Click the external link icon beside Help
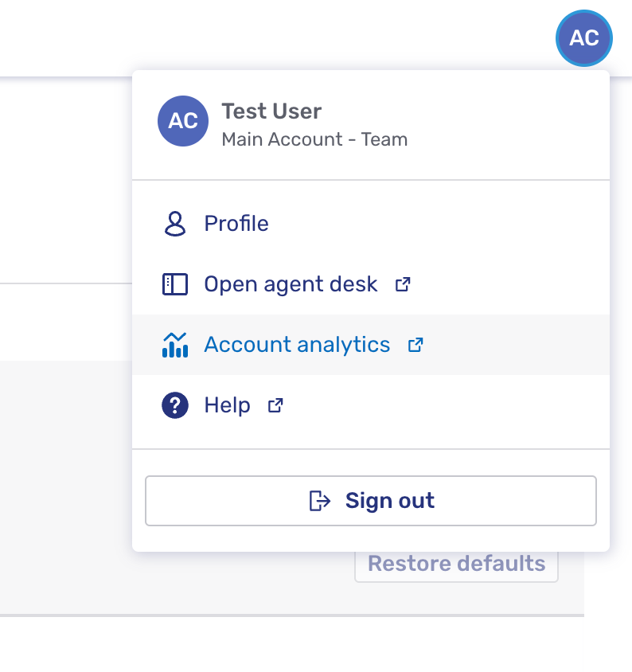The width and height of the screenshot is (632, 672). [x=275, y=405]
